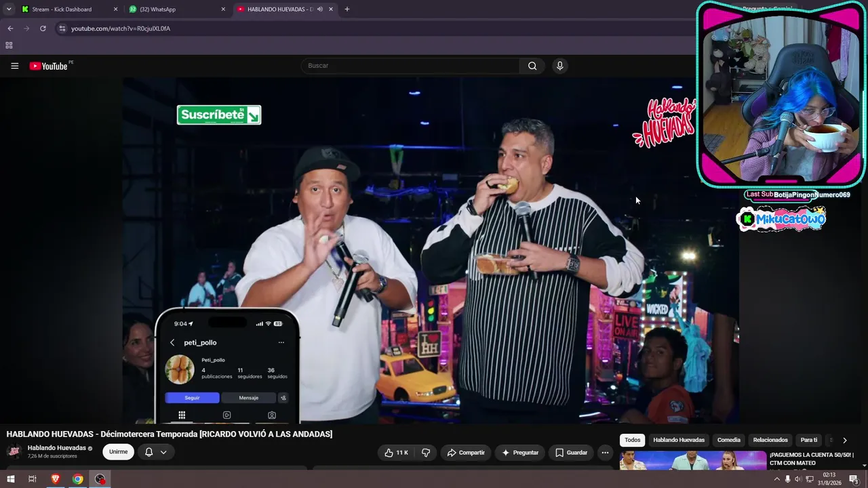Image resolution: width=868 pixels, height=488 pixels.
Task: Check the taskbar microphone tray icon
Action: click(787, 479)
